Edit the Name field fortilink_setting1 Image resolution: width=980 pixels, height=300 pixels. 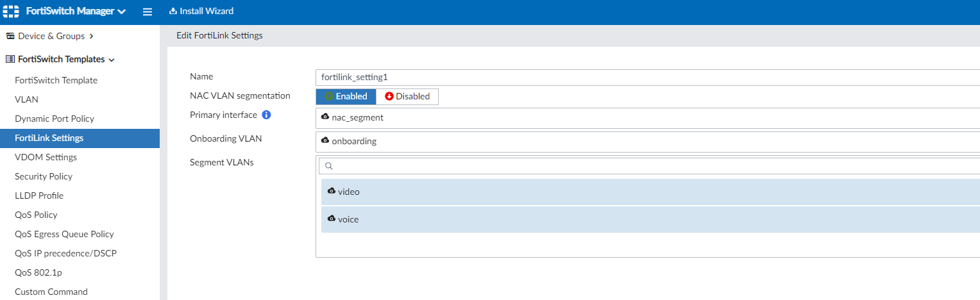(648, 77)
